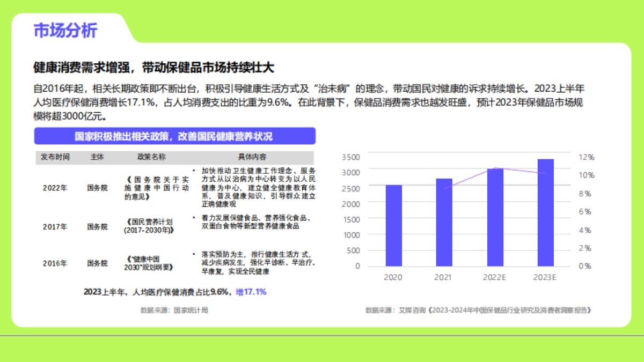Select the 政策名称 column header
This screenshot has width=644, height=362.
[x=151, y=157]
